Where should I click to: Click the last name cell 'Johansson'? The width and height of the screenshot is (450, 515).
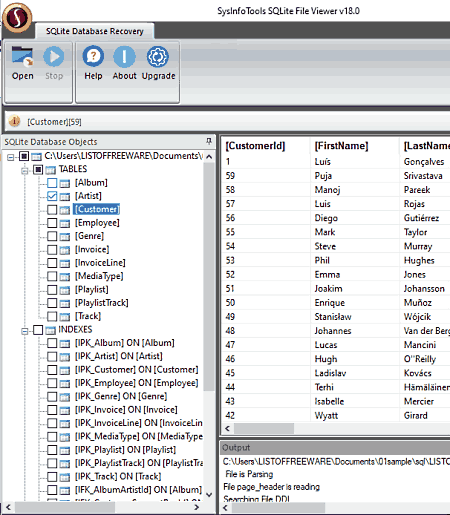tap(424, 289)
